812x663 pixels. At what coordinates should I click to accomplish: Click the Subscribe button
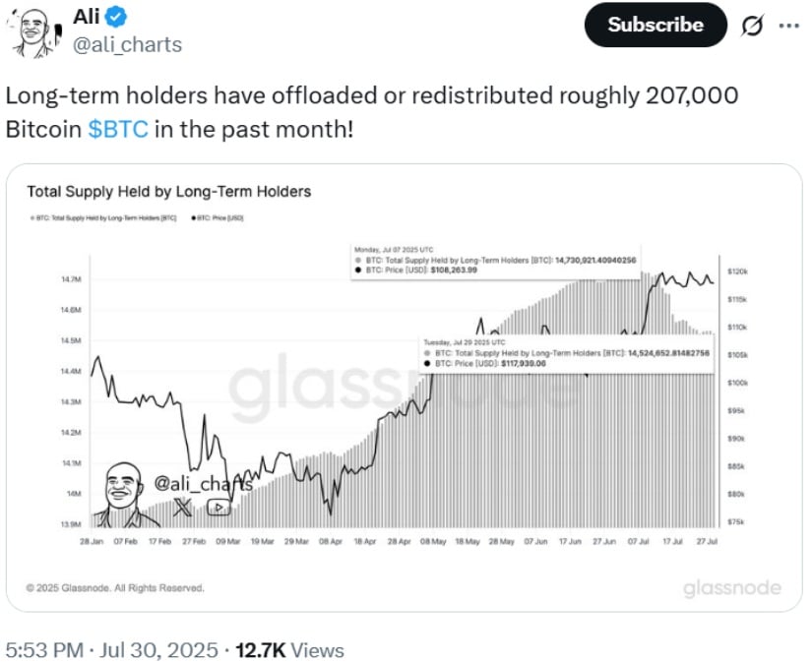(x=656, y=25)
